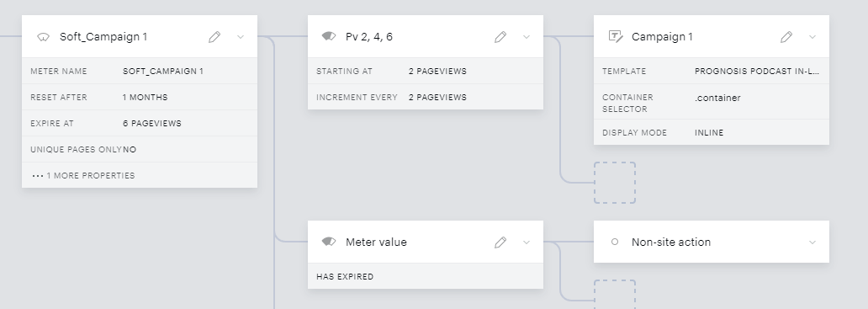Click the circle icon on Non-site action

click(x=615, y=242)
